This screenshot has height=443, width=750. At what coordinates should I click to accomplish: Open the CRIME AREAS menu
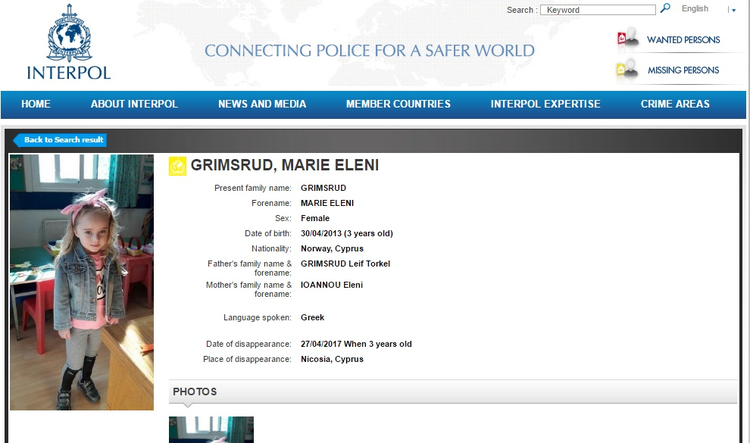click(675, 104)
